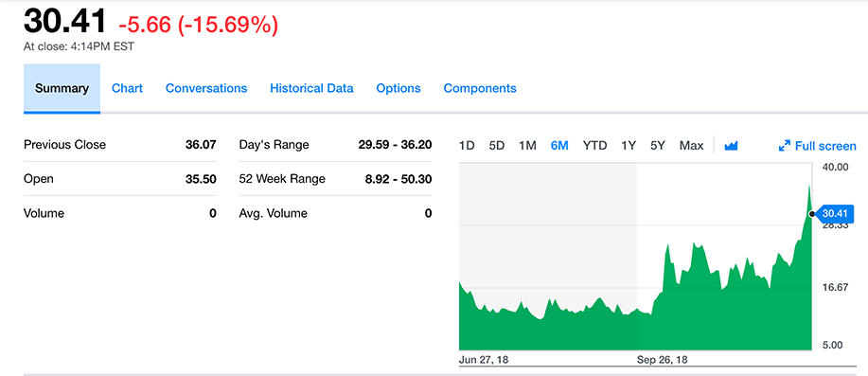Switch to the Summary tab

coord(62,88)
